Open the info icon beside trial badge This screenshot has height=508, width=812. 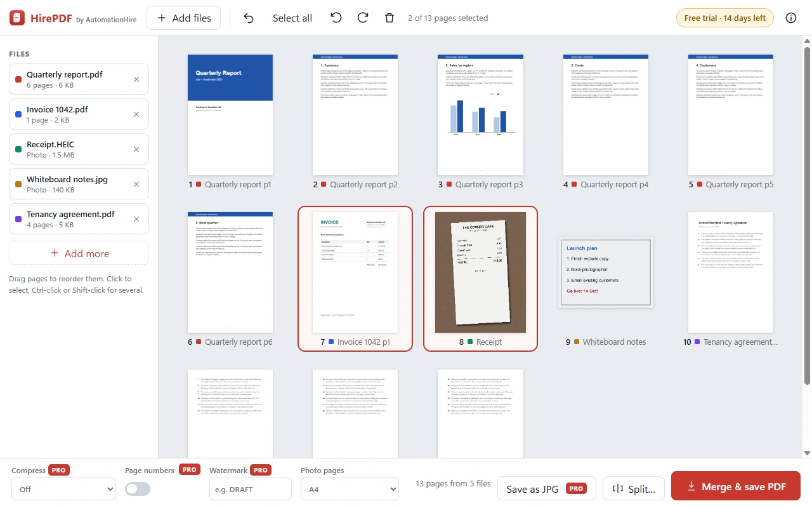791,18
